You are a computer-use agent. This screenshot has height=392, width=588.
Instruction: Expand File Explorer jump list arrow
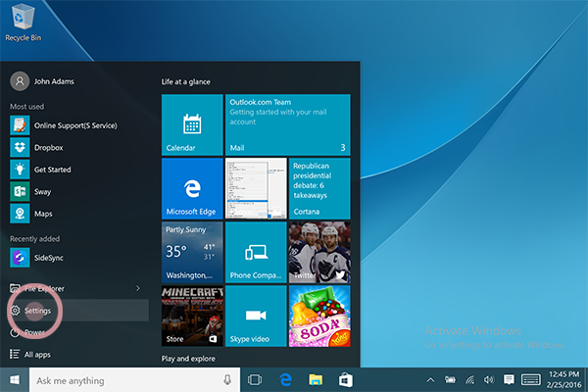[138, 288]
